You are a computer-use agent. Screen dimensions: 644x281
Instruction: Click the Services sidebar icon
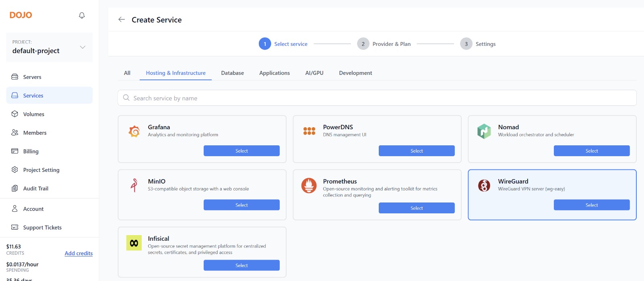click(x=15, y=95)
